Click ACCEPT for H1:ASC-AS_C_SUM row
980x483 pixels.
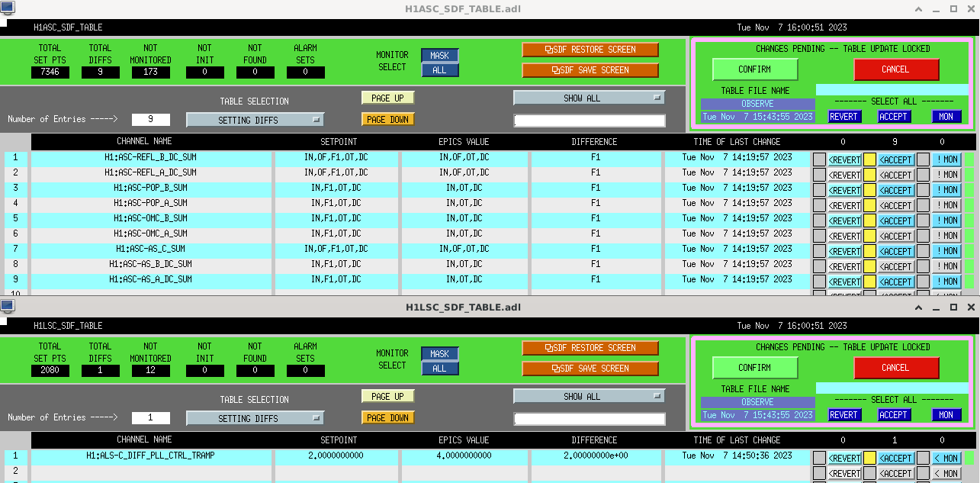895,252
